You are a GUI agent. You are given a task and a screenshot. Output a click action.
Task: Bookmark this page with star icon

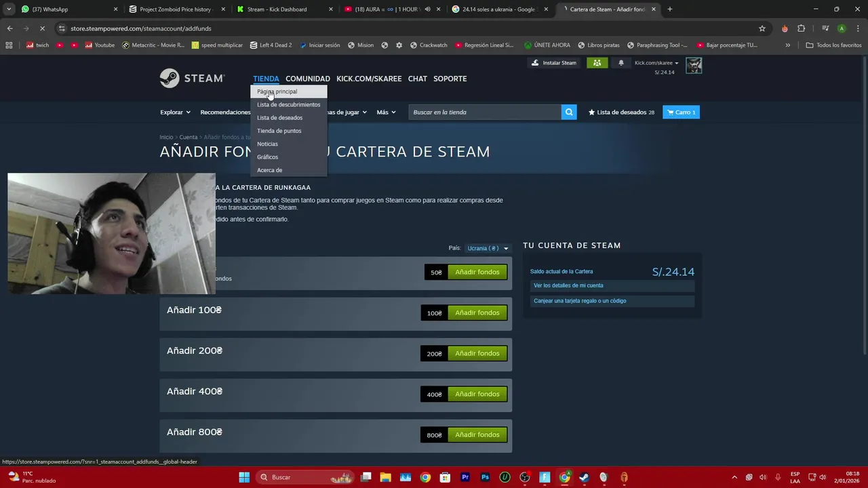click(x=762, y=28)
